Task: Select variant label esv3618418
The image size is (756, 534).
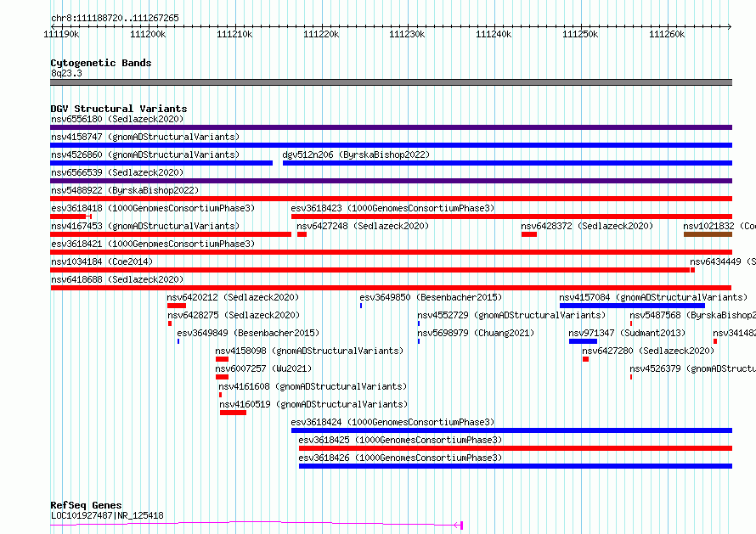Action: pyautogui.click(x=153, y=208)
